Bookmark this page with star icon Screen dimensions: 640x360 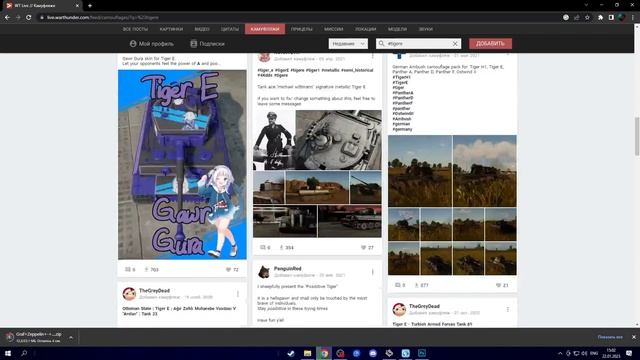tap(587, 18)
